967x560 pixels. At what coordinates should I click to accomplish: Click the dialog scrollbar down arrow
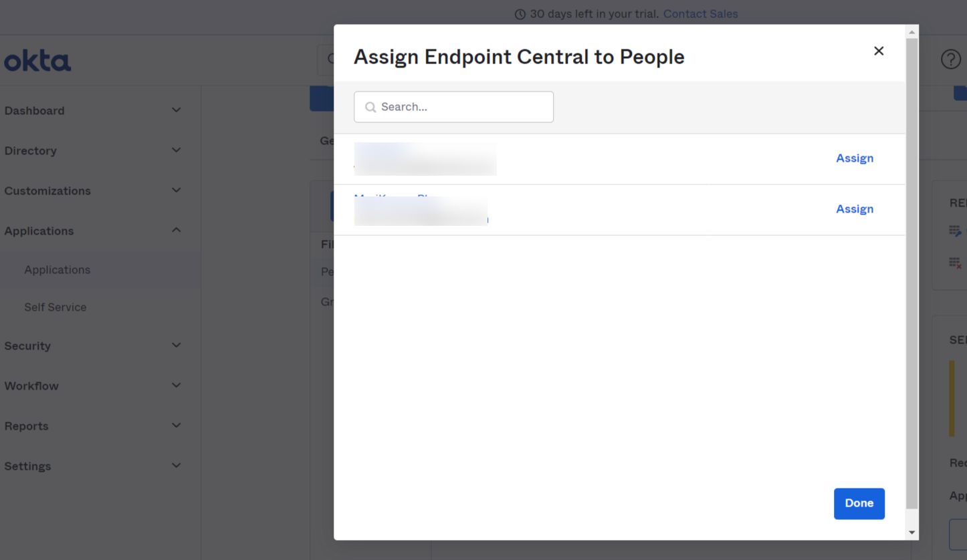[x=911, y=533]
